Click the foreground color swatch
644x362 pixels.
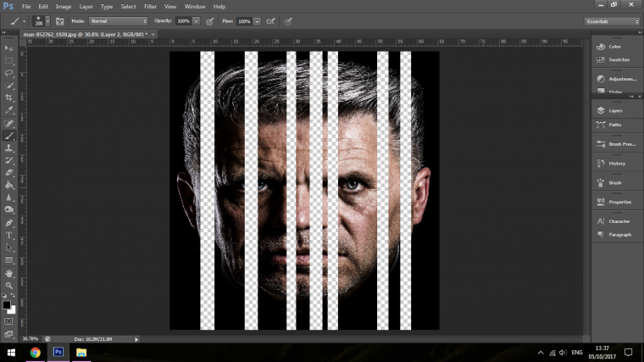(x=6, y=305)
